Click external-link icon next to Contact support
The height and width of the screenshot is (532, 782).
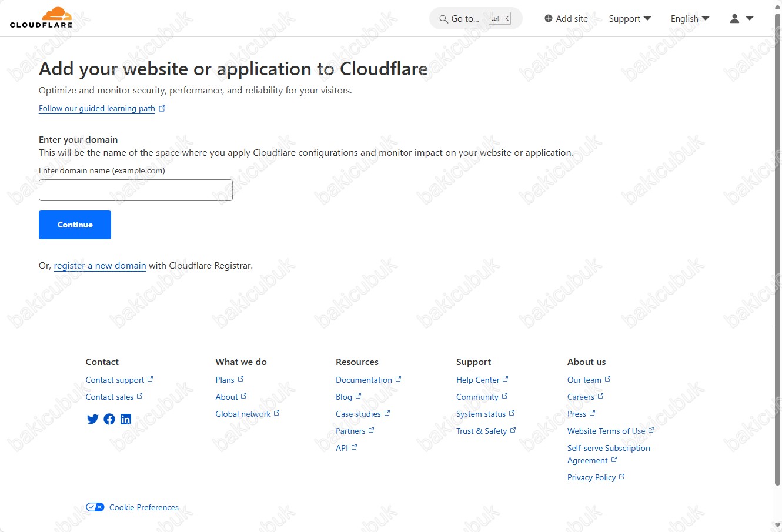pos(150,379)
